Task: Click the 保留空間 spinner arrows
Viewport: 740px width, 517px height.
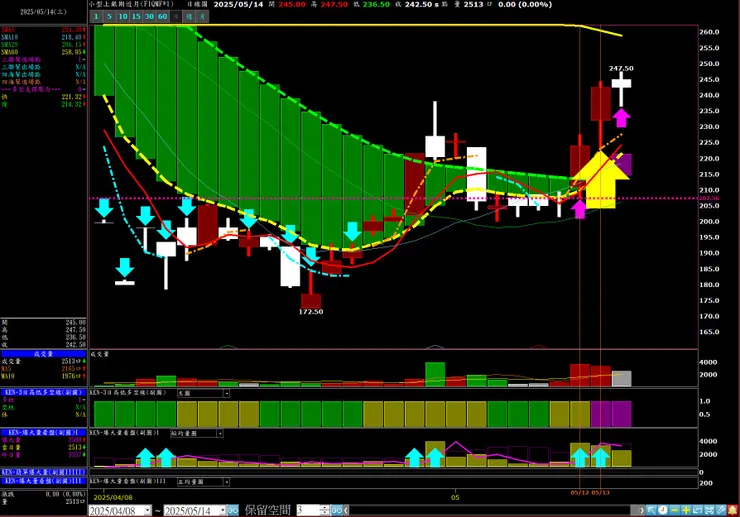Action: [x=324, y=510]
